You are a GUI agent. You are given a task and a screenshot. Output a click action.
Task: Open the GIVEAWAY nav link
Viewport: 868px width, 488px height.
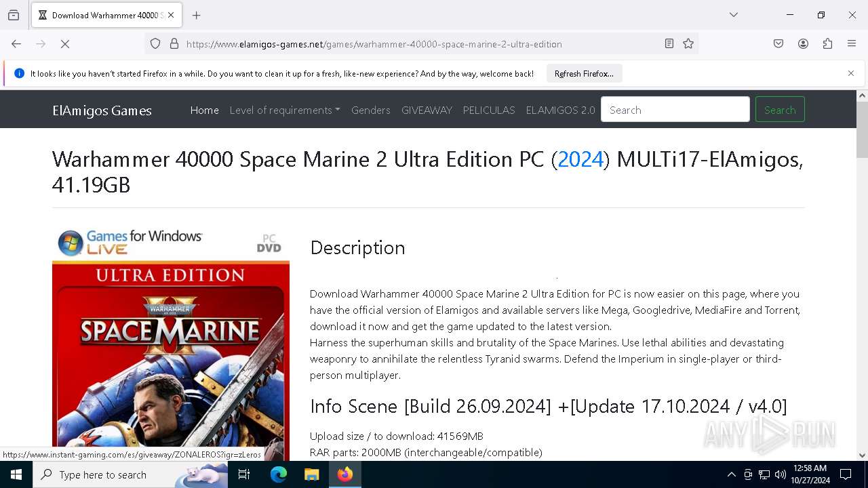427,110
